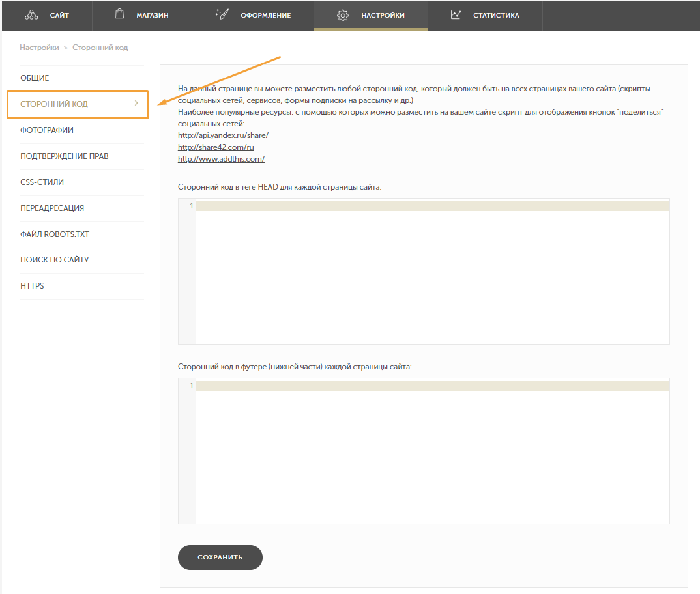Click the Настройки breadcrumb link
The height and width of the screenshot is (594, 700).
[x=39, y=48]
